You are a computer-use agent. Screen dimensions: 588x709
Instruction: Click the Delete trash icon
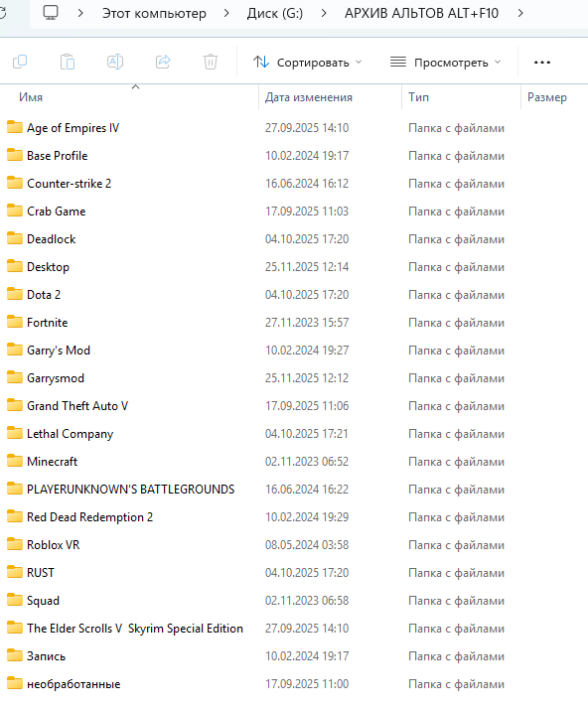[211, 62]
